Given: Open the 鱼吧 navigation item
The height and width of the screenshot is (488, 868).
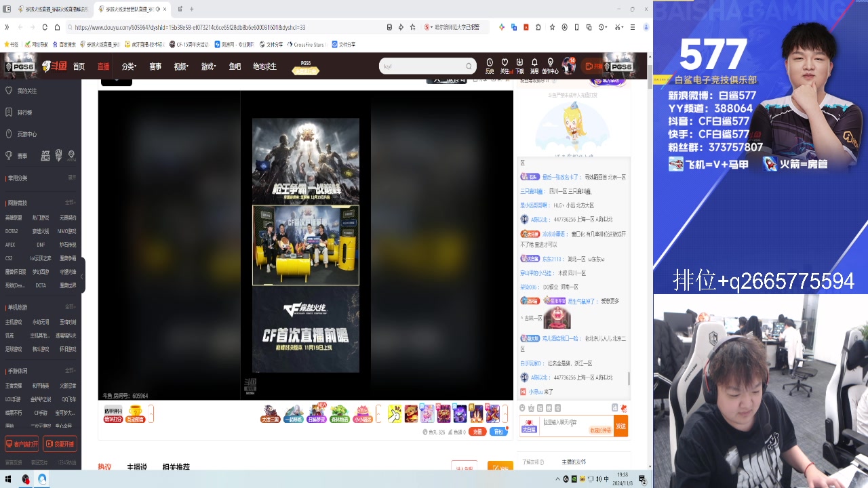Looking at the screenshot, I should [235, 66].
